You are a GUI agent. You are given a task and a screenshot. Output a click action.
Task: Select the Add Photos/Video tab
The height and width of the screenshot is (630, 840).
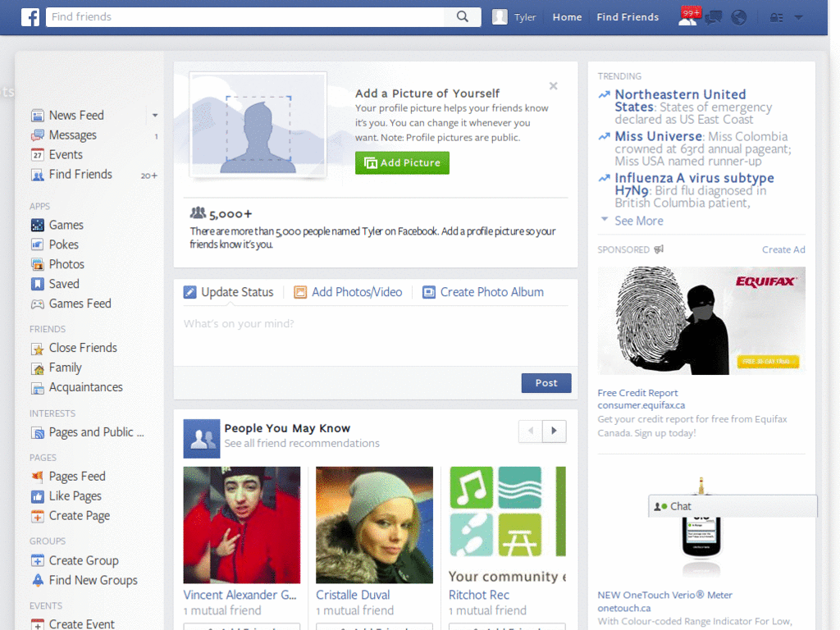[348, 292]
